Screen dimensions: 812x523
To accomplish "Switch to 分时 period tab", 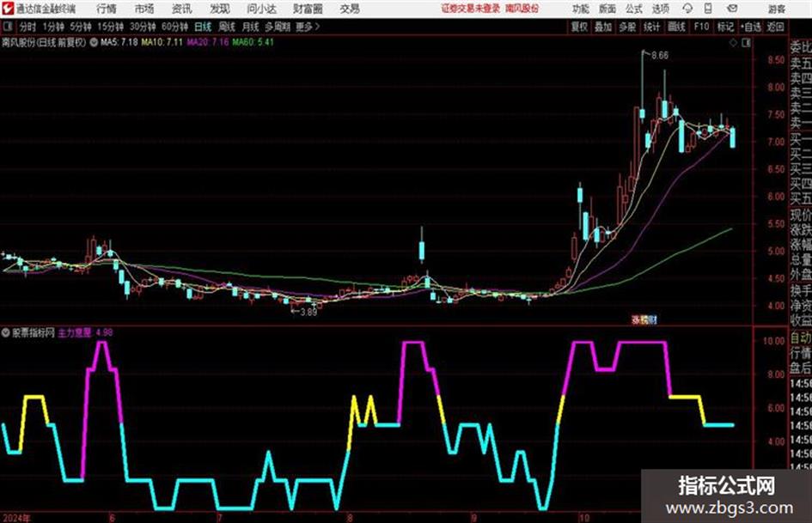I will click(27, 27).
